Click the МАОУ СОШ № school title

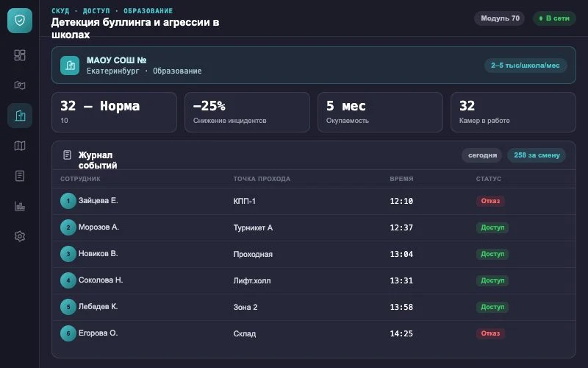116,60
